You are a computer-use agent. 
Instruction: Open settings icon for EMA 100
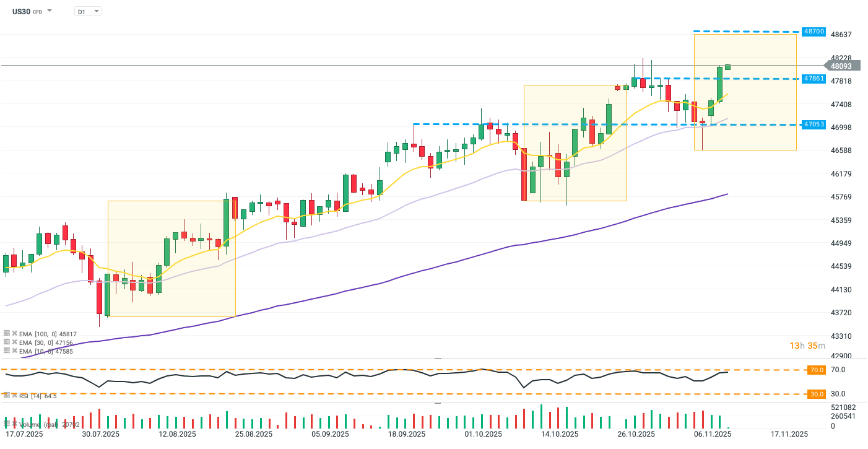[x=7, y=333]
